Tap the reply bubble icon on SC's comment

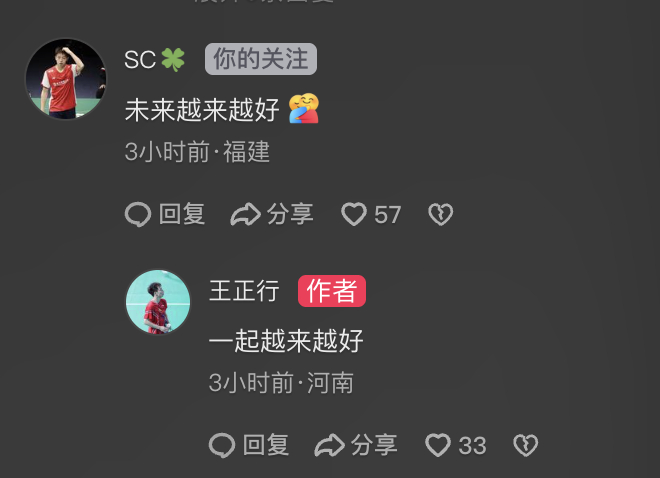pyautogui.click(x=138, y=215)
